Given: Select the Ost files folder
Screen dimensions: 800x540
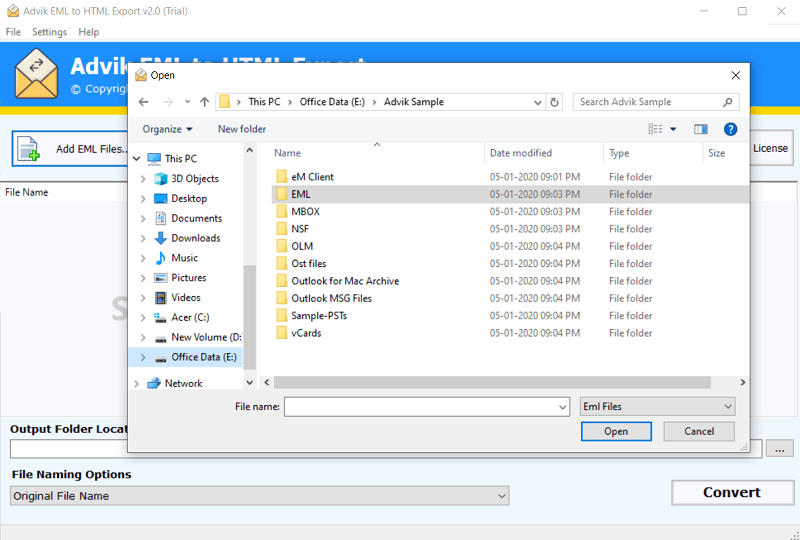Looking at the screenshot, I should 309,264.
